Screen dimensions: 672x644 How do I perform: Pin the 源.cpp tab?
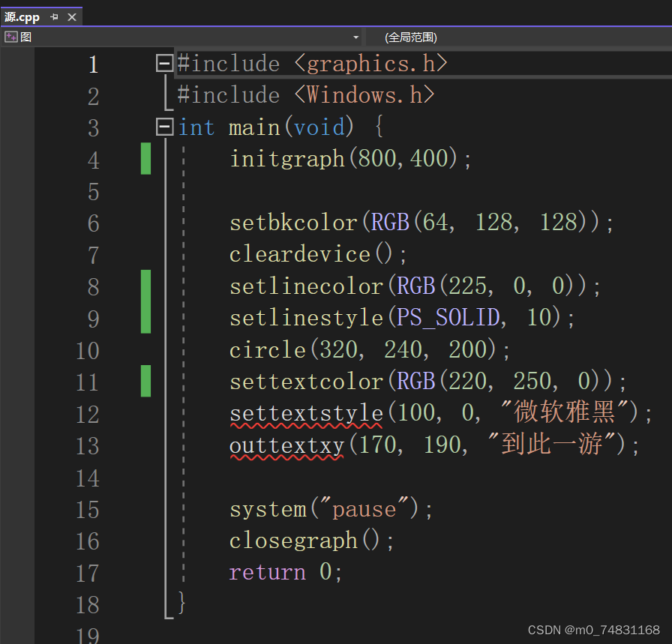pos(54,17)
